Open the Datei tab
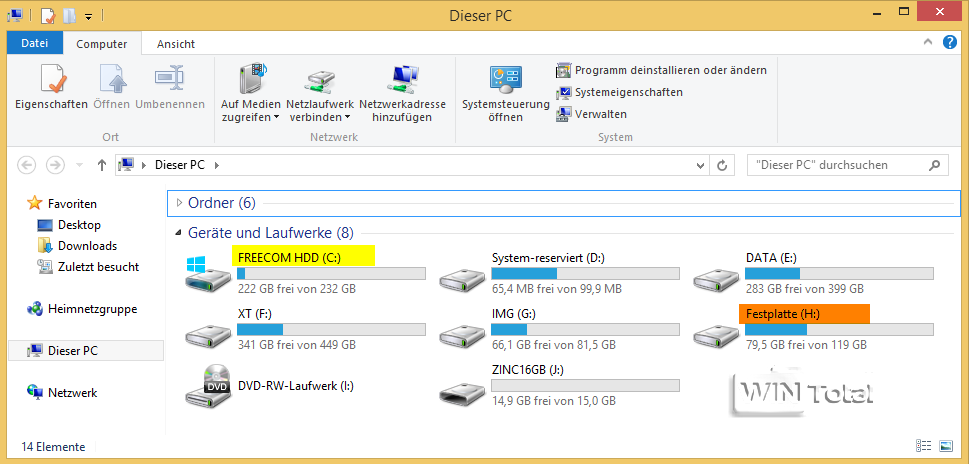This screenshot has height=464, width=969. pos(35,43)
